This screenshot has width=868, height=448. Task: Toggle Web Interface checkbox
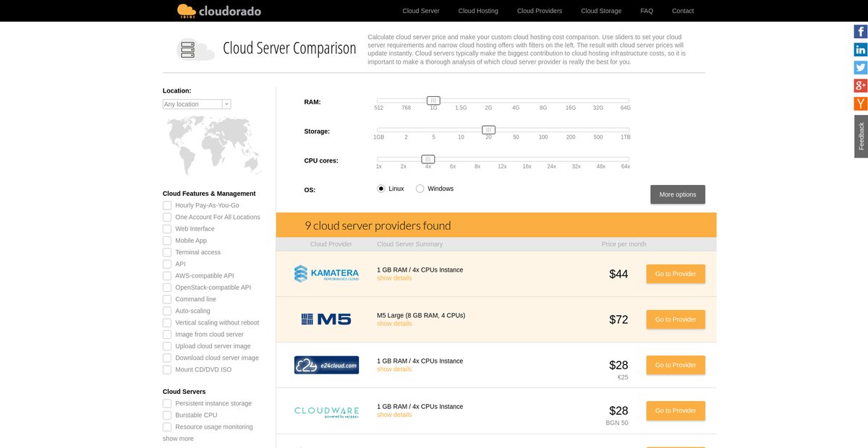(167, 229)
